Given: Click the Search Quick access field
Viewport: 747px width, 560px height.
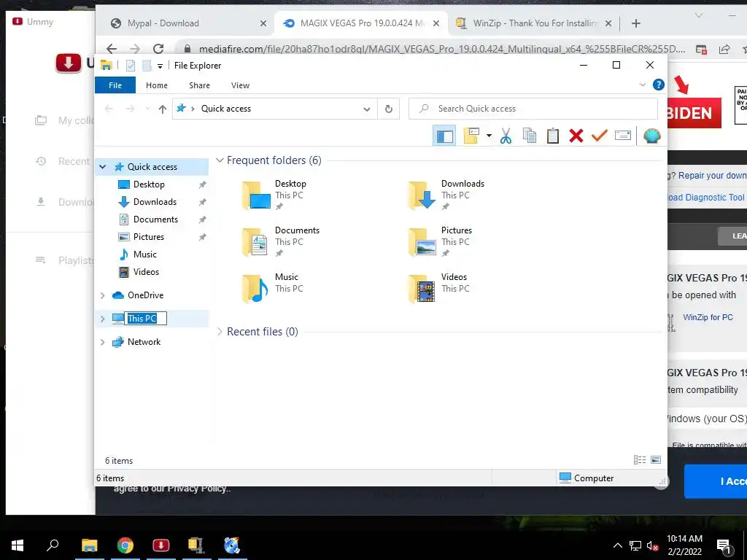Looking at the screenshot, I should click(533, 109).
